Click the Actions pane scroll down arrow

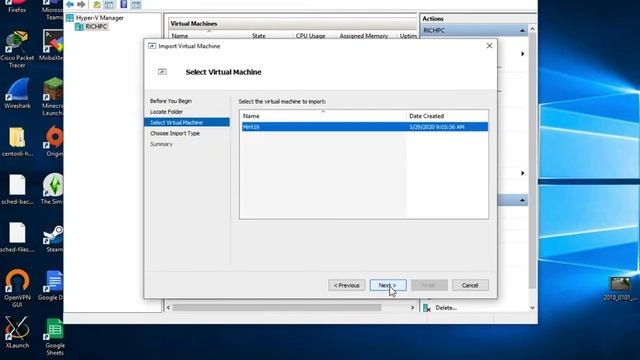[532, 308]
